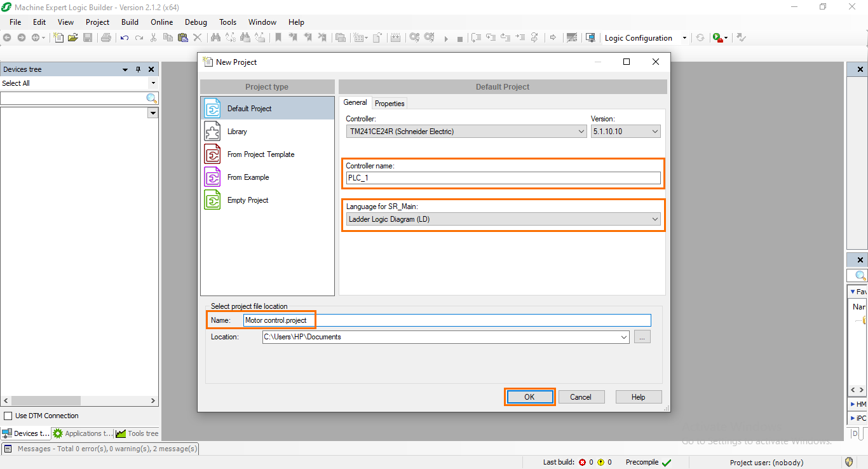This screenshot has width=868, height=469.
Task: Open the Version dropdown 5.1.10.10
Action: click(625, 132)
